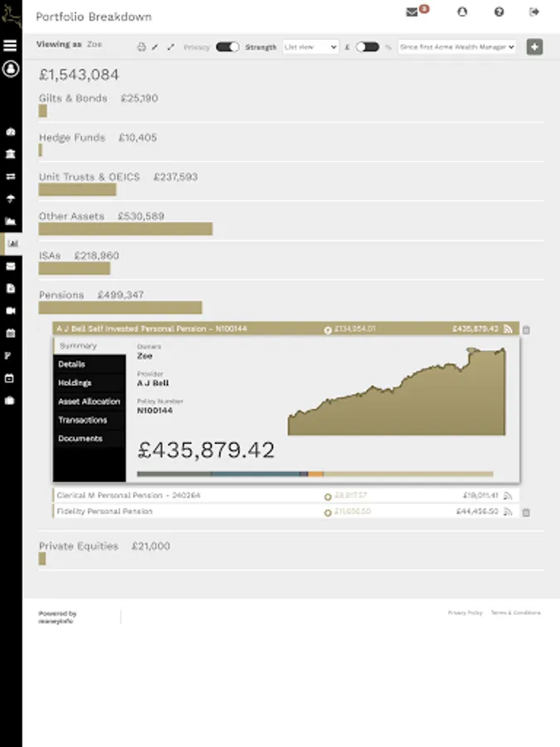Select the highlighted bar chart sidebar icon
Image resolution: width=560 pixels, height=747 pixels.
[x=12, y=243]
